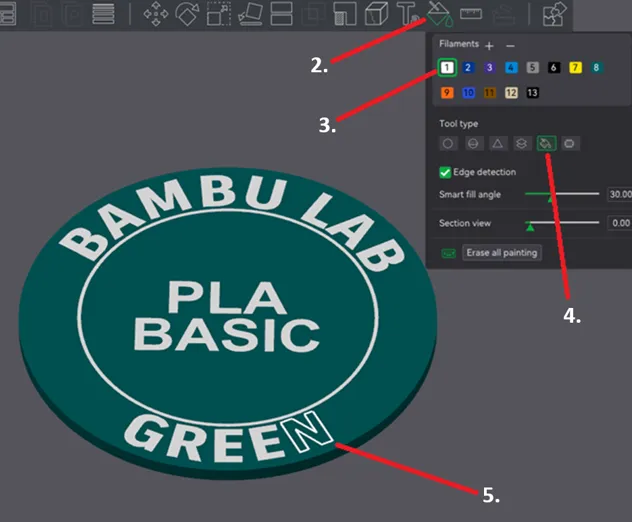The image size is (632, 522).
Task: Click the PLA text on the model
Action: point(227,297)
